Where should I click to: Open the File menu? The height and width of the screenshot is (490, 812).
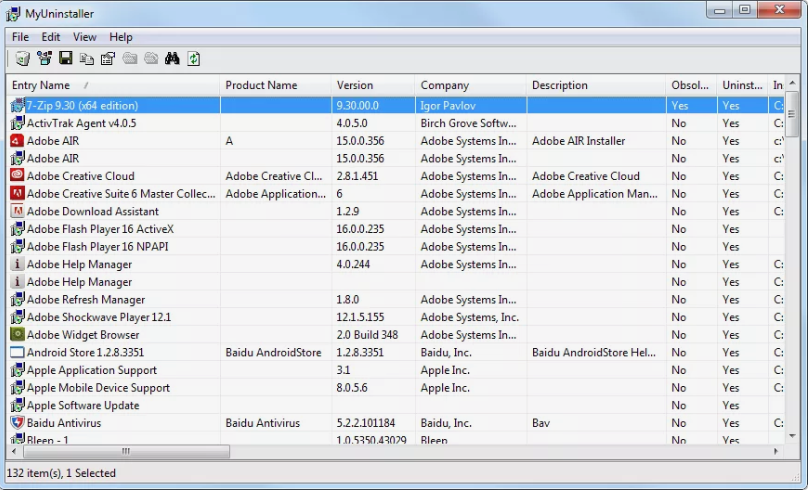(x=21, y=37)
